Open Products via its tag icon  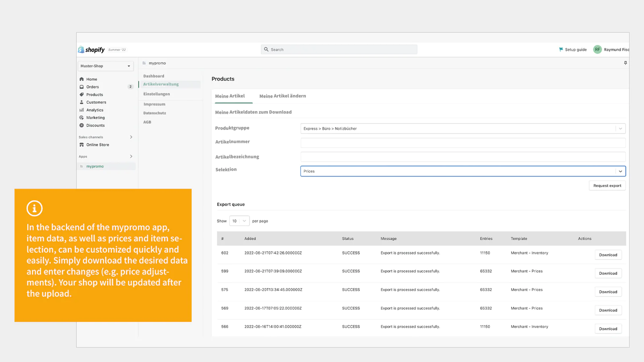82,95
